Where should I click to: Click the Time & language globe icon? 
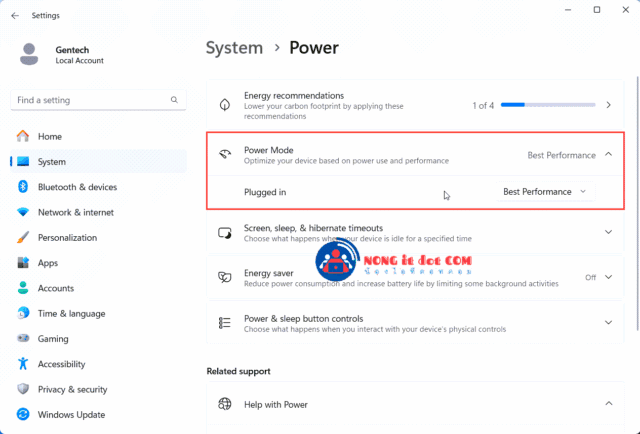pyautogui.click(x=23, y=313)
